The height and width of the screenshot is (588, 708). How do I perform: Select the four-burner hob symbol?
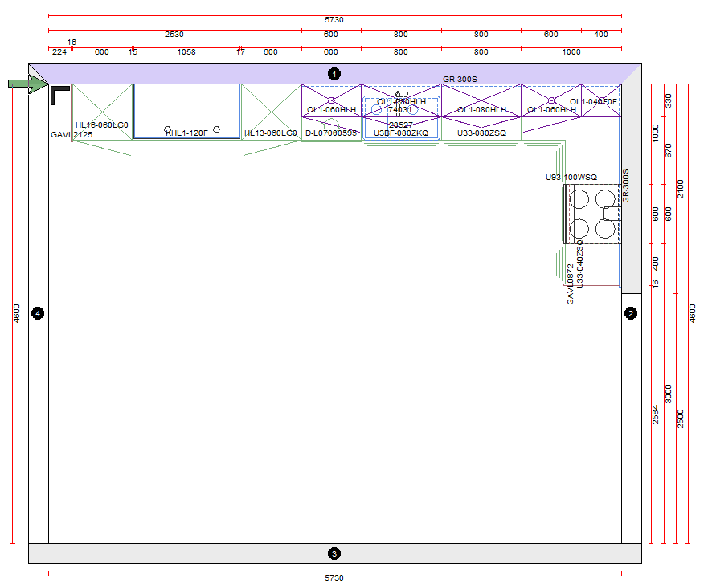(x=592, y=214)
